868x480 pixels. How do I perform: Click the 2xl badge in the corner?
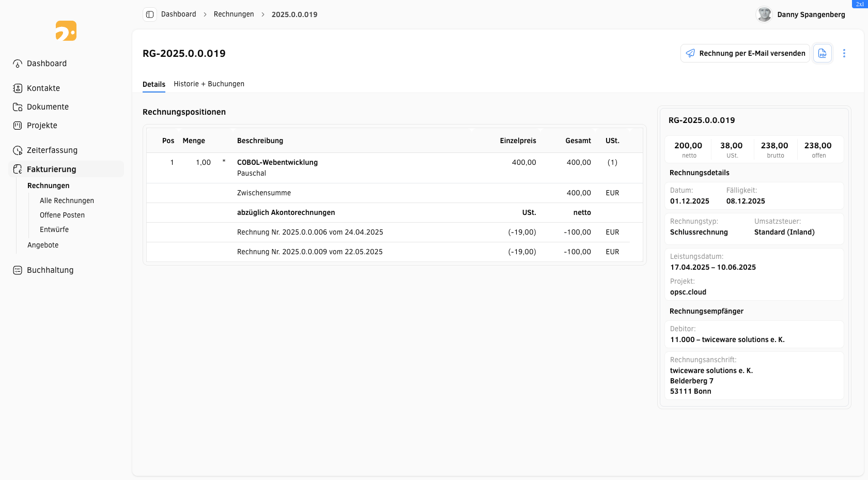[x=860, y=4]
